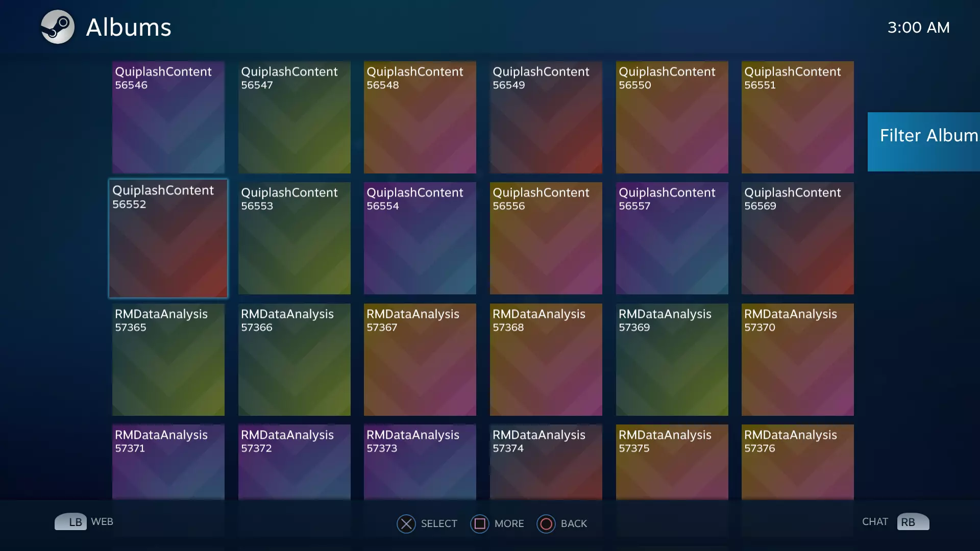Viewport: 980px width, 551px height.
Task: Choose album RMDataAnalysis 57373
Action: pos(420,462)
